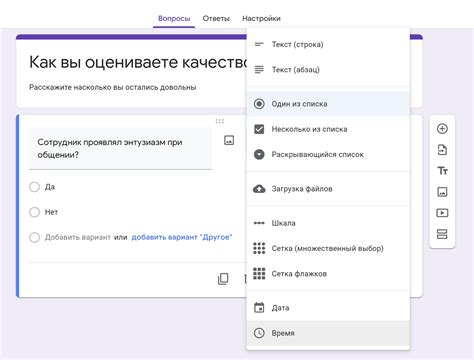
Task: Click добавить вариант "Другое" link
Action: pyautogui.click(x=182, y=237)
